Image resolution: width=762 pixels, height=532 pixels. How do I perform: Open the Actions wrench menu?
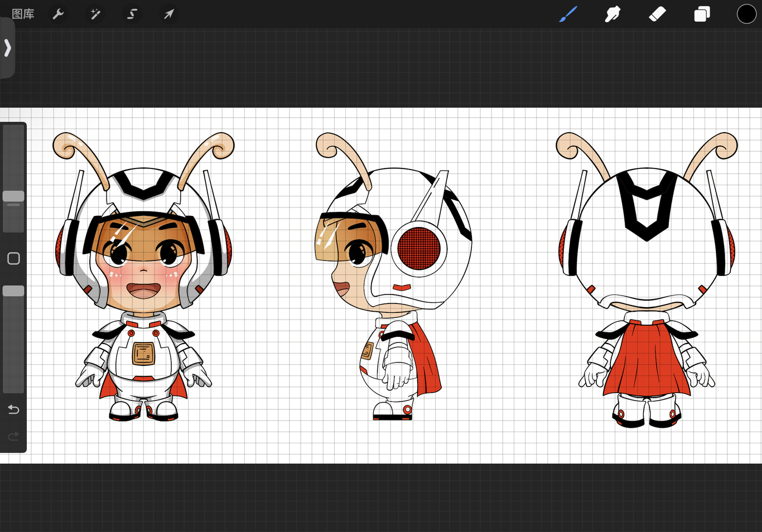point(58,14)
